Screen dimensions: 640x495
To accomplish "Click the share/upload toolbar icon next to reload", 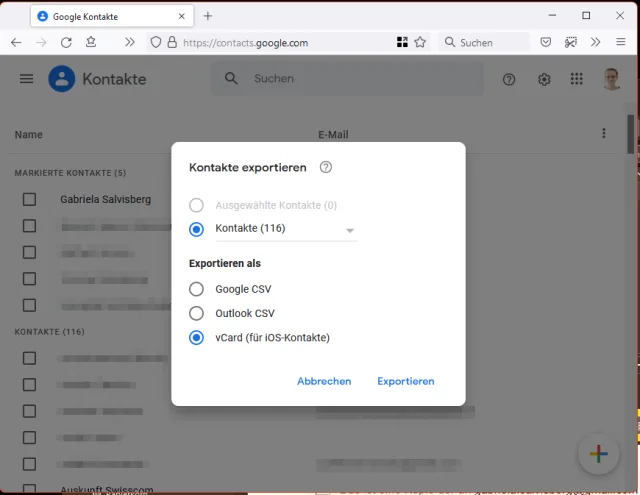I will pos(91,42).
